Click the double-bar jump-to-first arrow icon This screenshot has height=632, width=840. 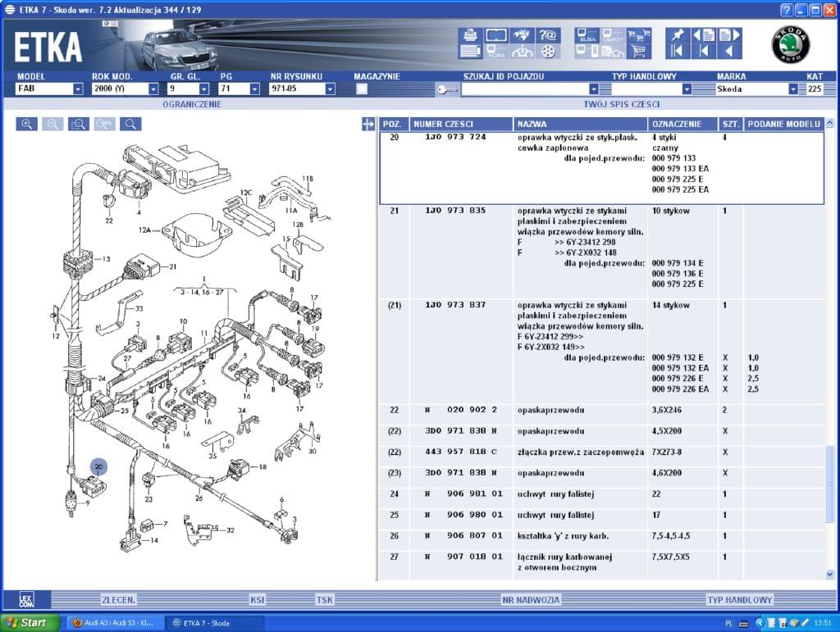pos(678,52)
